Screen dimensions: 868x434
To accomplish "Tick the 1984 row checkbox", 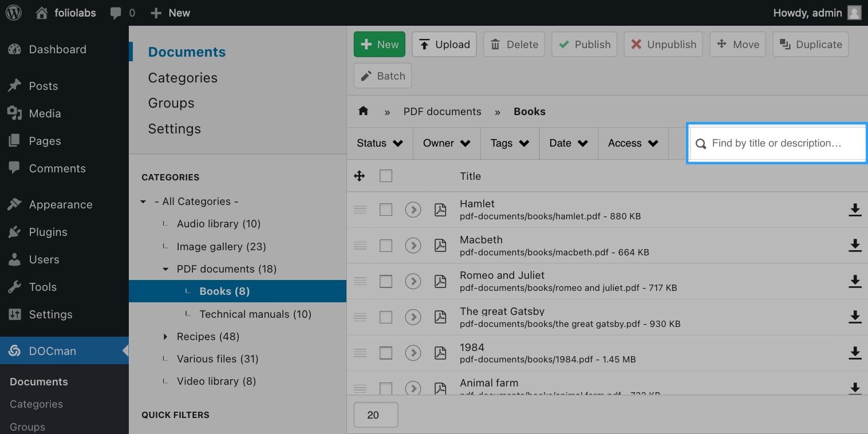I will (386, 353).
